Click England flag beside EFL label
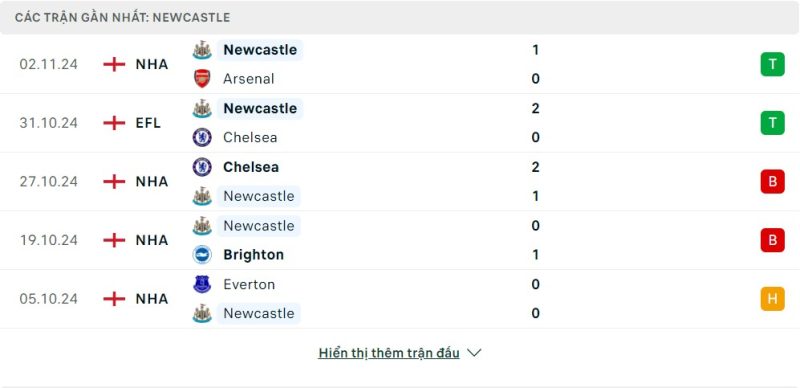The image size is (800, 388). 114,123
